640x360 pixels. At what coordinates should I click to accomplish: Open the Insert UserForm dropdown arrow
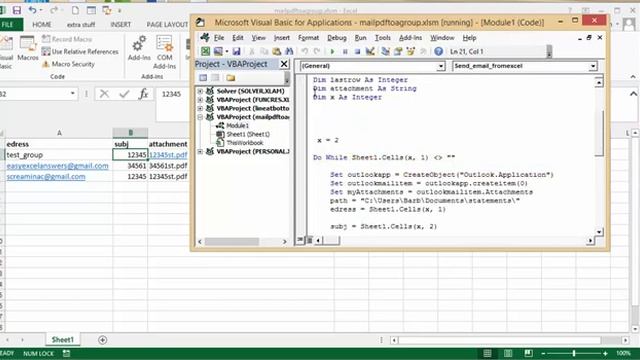click(227, 51)
